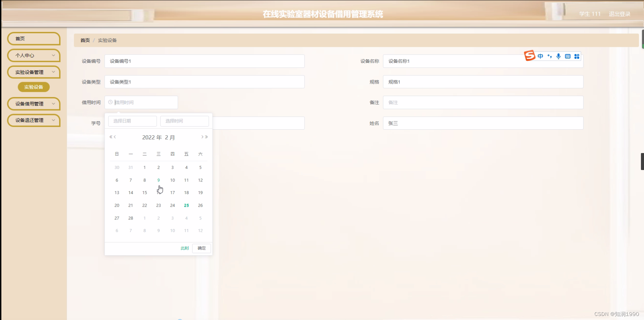
Task: Open the Sogou input toolbox icon
Action: tap(576, 56)
